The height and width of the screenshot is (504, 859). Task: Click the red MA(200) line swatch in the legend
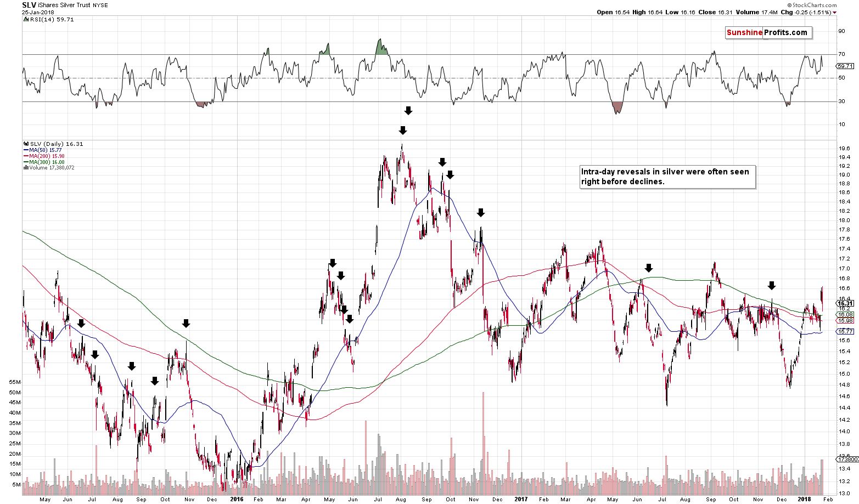point(25,156)
